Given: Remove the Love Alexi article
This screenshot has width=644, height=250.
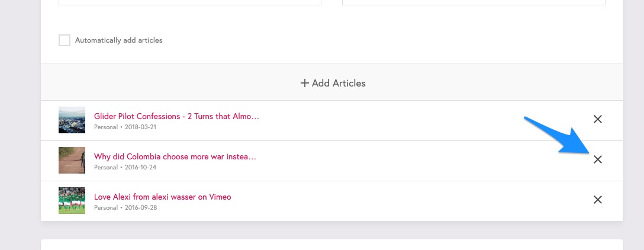Looking at the screenshot, I should click(x=598, y=200).
